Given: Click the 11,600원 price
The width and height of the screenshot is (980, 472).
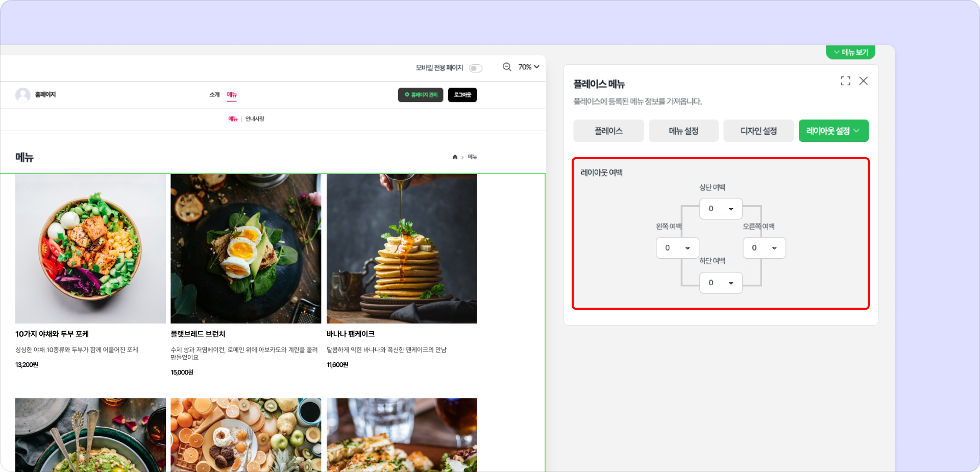Looking at the screenshot, I should 337,365.
